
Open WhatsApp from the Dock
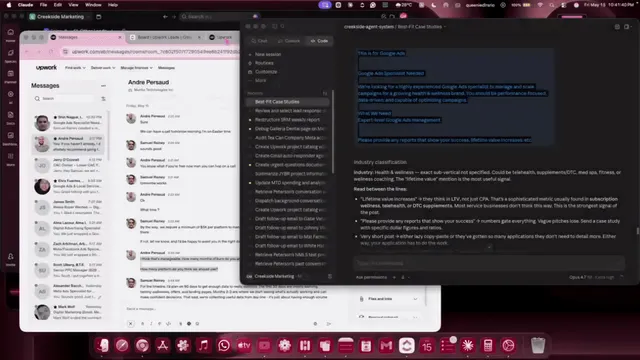point(224,345)
